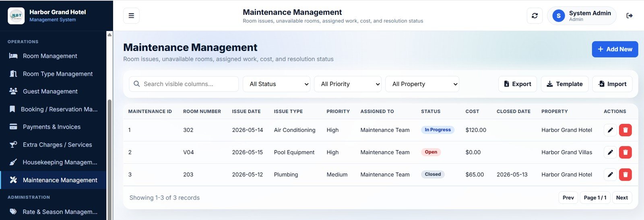The height and width of the screenshot is (220, 644).
Task: Click the Rate & Season tags icon
Action: tap(13, 212)
